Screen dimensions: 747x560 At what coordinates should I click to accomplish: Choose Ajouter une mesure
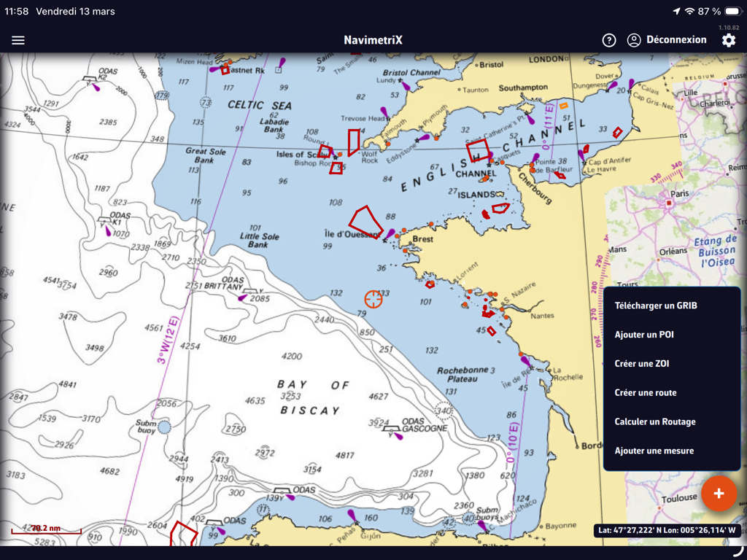click(654, 451)
